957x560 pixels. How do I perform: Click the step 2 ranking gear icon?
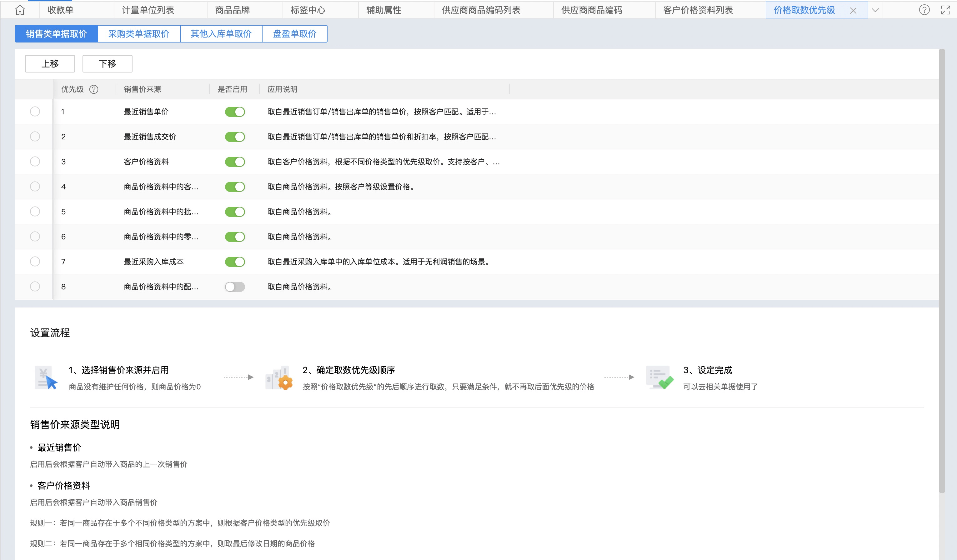click(279, 378)
